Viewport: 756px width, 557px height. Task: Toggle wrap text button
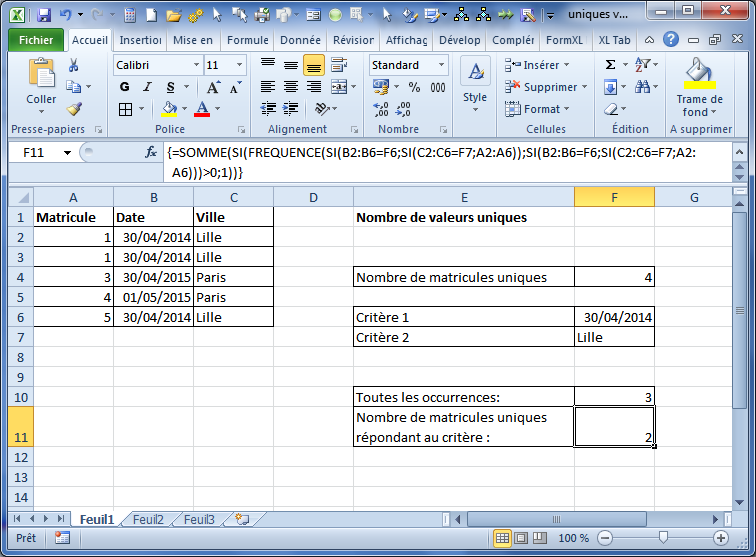click(x=339, y=65)
